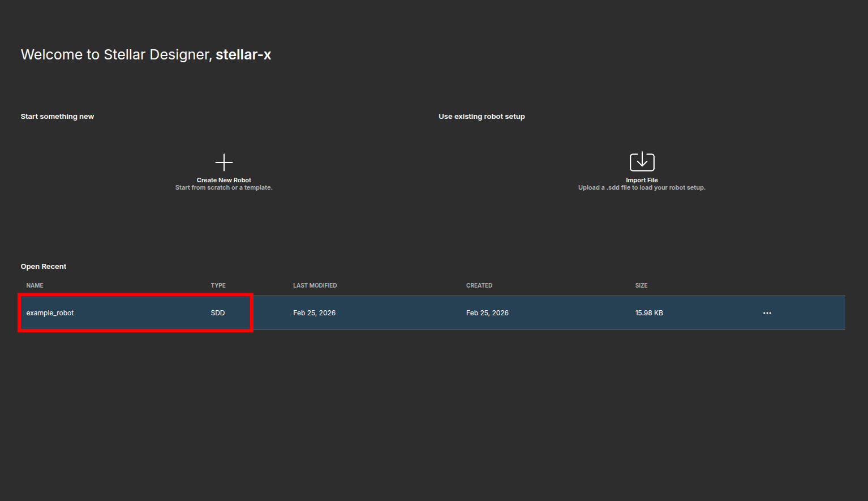Click 'Start from scratch or a template' text

coord(224,188)
